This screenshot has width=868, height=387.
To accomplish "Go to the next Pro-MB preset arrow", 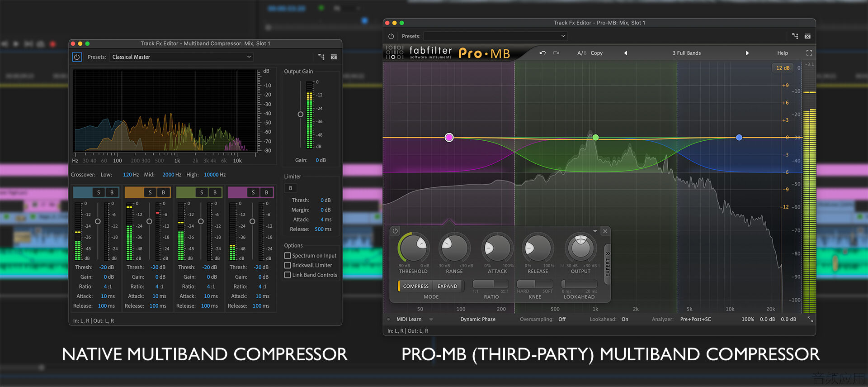I will (747, 53).
